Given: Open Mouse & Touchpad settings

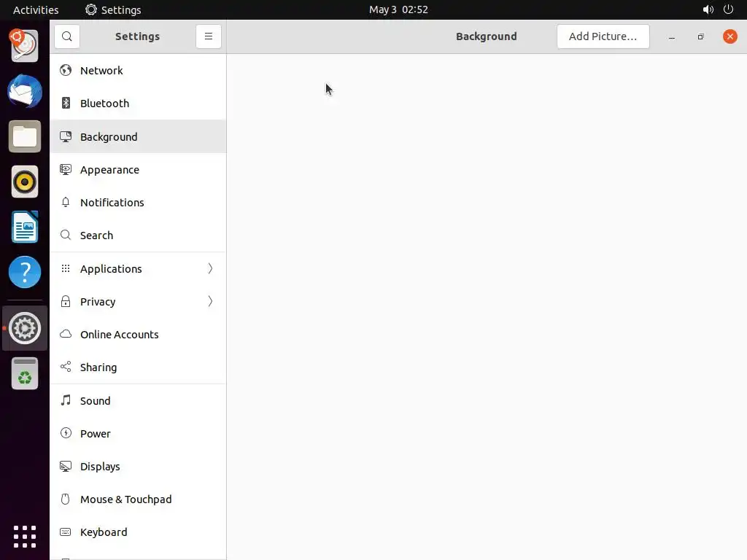Looking at the screenshot, I should point(138,499).
